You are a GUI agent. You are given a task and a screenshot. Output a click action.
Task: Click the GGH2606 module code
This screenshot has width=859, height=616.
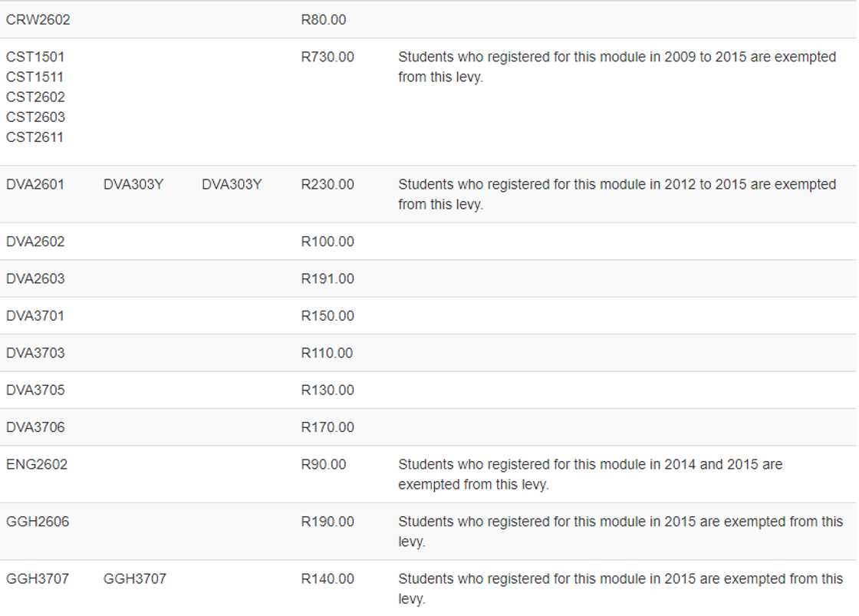[38, 522]
